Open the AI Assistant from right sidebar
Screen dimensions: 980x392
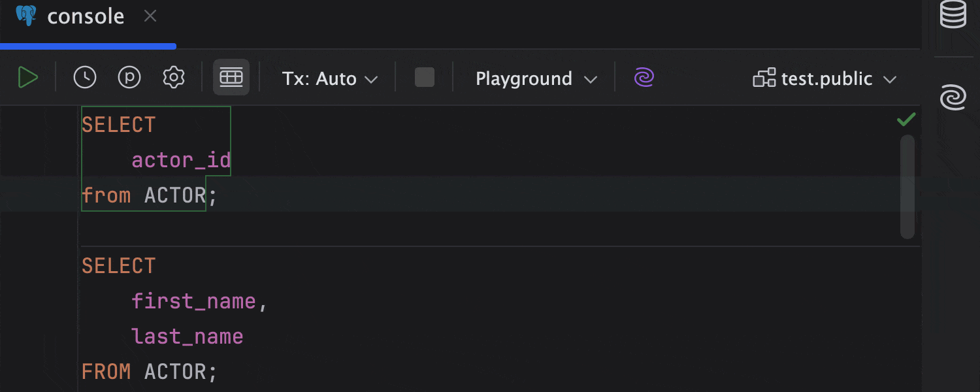click(953, 97)
